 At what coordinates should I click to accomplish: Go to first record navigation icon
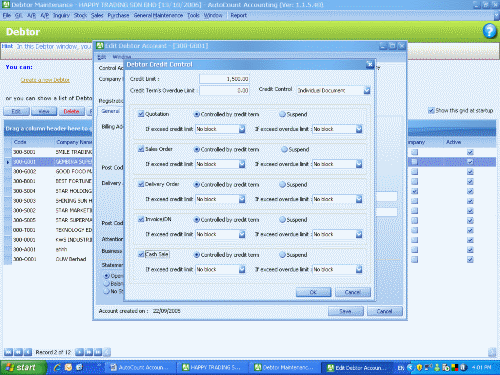(8, 352)
